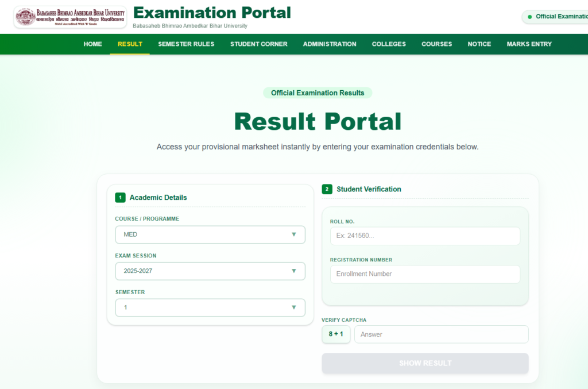Click the EXAM SESSION label
The width and height of the screenshot is (588, 389).
point(136,256)
